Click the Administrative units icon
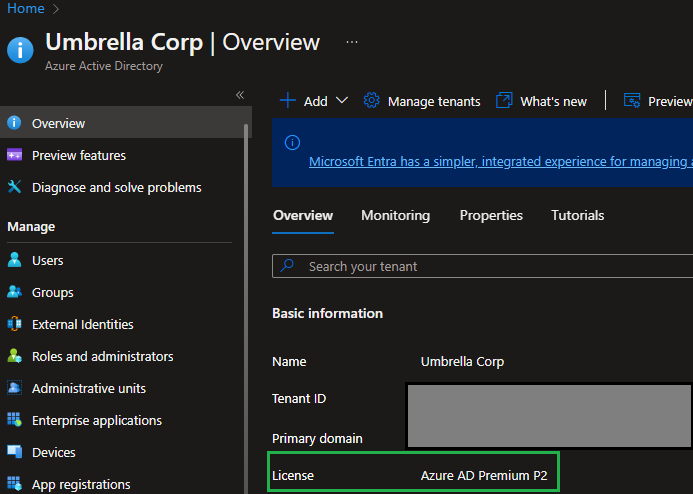Viewport: 693px width, 494px height. [14, 388]
